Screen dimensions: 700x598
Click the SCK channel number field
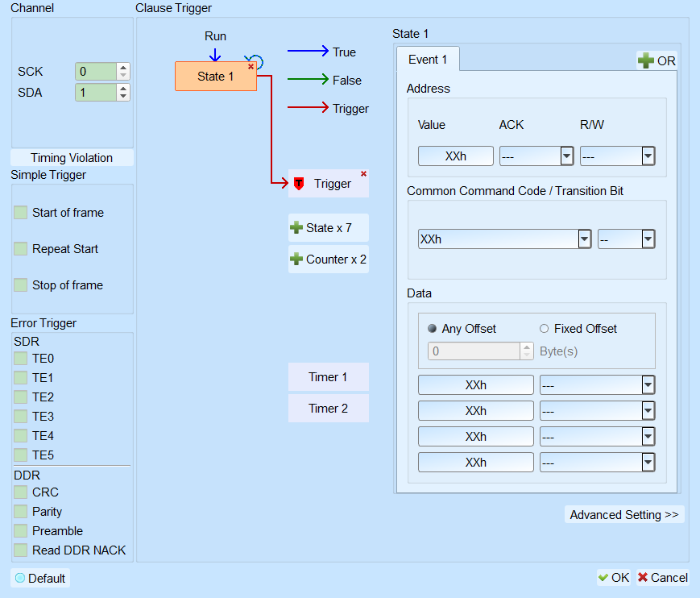[x=96, y=72]
